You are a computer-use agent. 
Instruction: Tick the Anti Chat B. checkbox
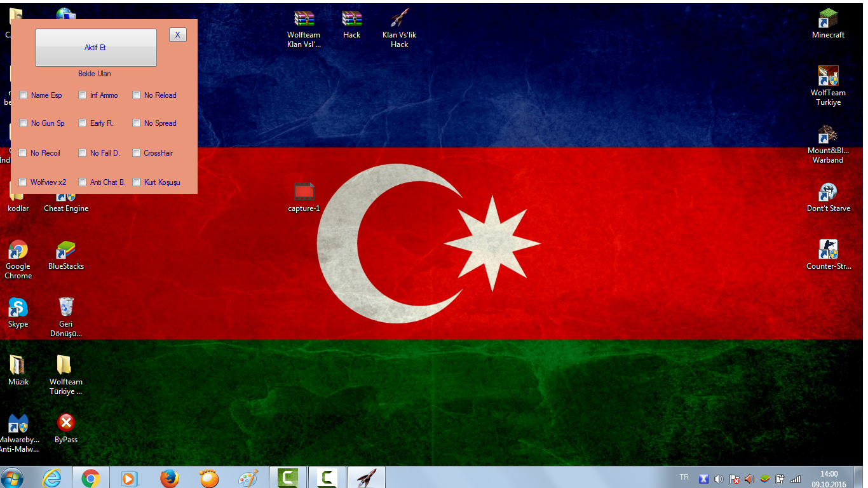[x=83, y=182]
